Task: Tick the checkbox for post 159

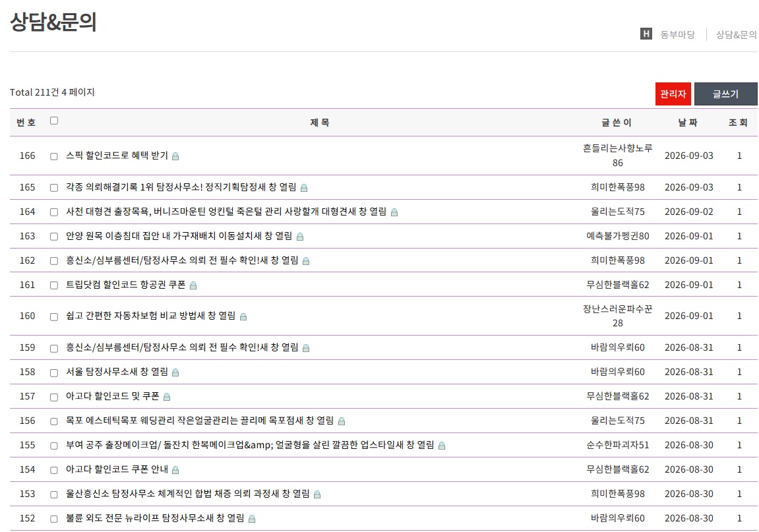Action: coord(54,348)
